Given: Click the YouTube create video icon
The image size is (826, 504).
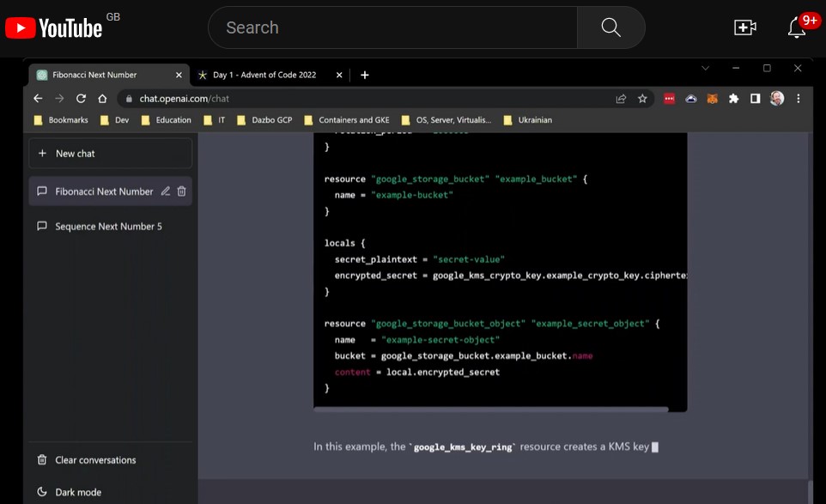Looking at the screenshot, I should 744,27.
